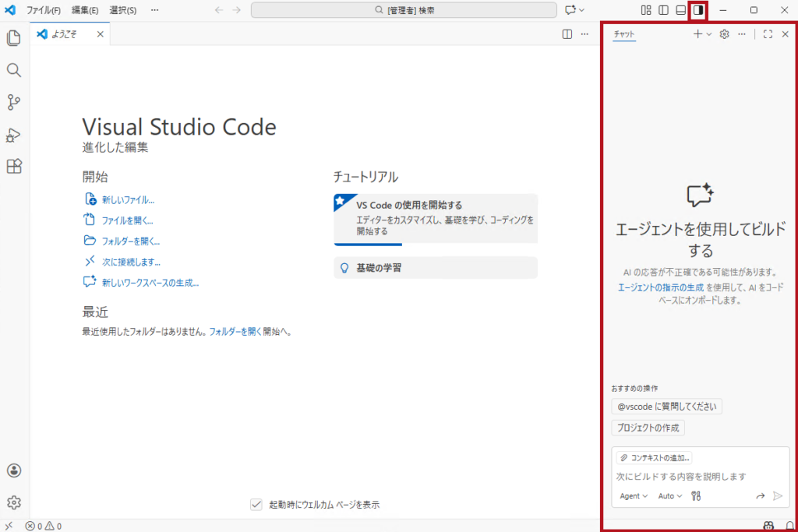Start a new chat with the plus icon
798x532 pixels.
697,34
